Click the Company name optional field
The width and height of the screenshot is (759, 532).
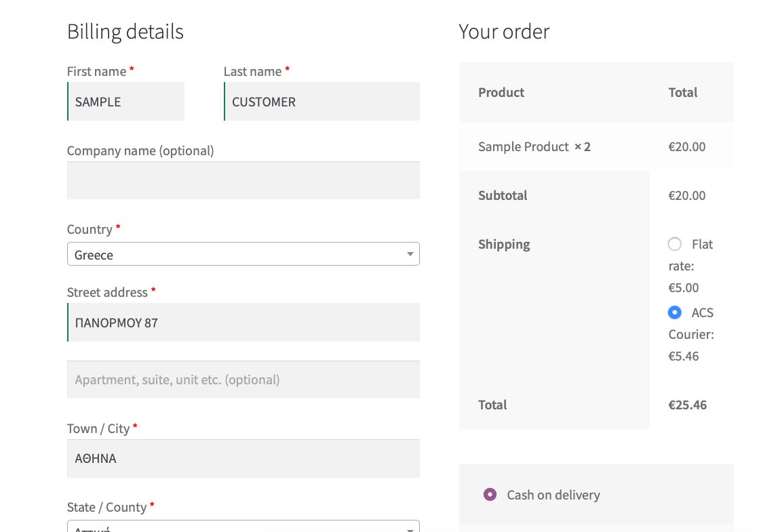[243, 180]
